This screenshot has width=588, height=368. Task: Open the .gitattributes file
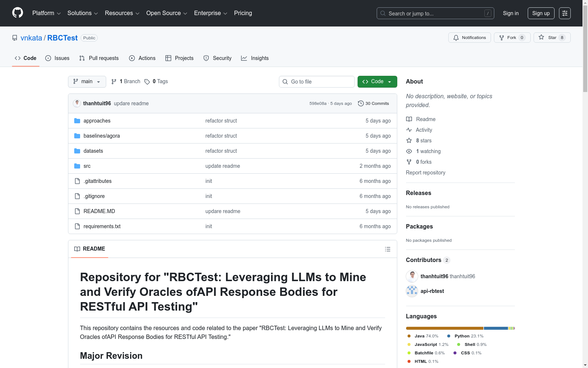[x=97, y=181]
